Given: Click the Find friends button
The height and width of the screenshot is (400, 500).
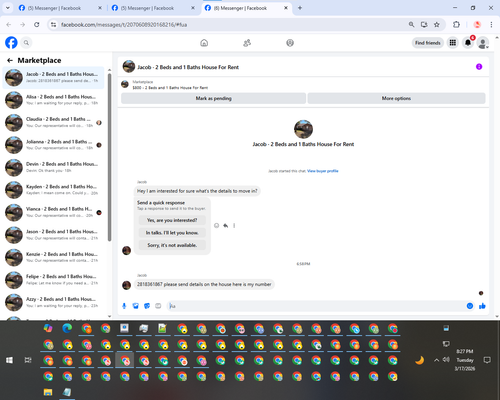Looking at the screenshot, I should click(x=428, y=43).
